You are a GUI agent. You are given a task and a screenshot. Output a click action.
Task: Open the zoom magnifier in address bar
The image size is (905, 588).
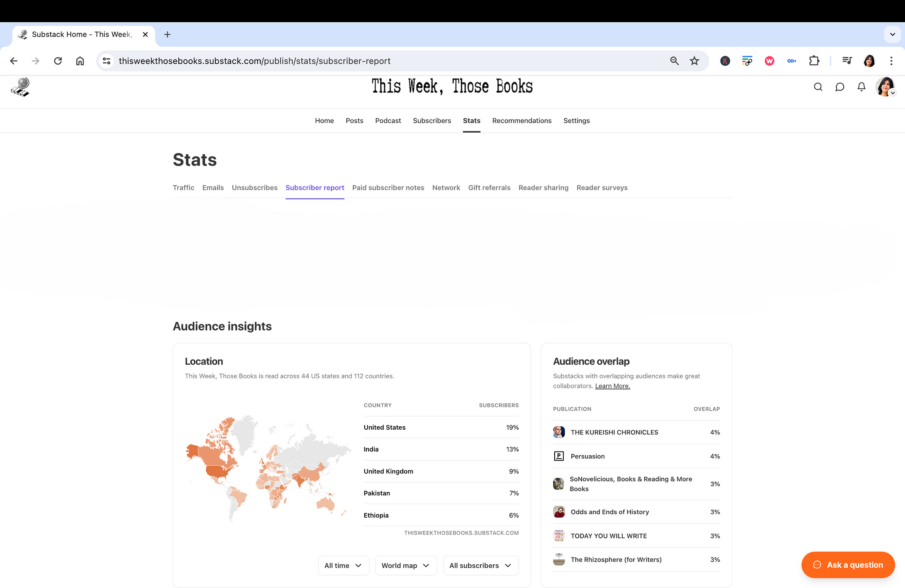(674, 61)
